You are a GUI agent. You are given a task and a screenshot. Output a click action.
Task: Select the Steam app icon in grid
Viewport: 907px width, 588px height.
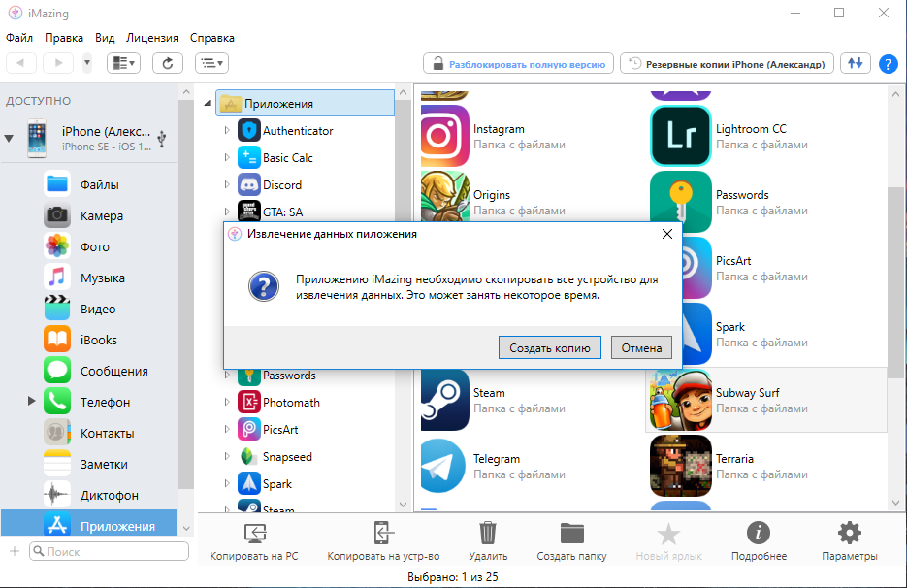click(445, 400)
